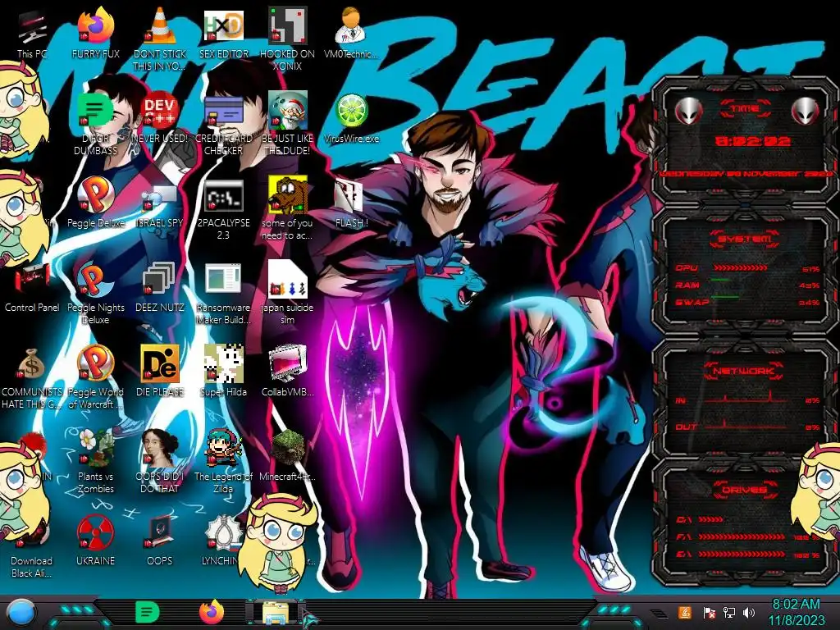Open the Download Black Ali shortcut

31,546
